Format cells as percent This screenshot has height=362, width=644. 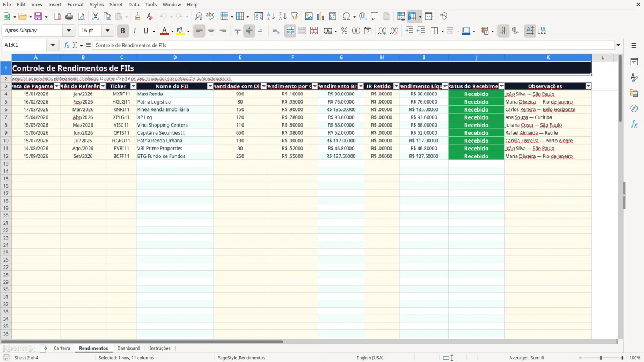344,31
